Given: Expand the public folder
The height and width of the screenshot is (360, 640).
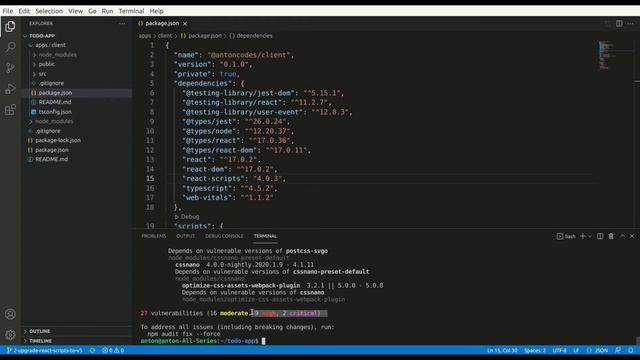Looking at the screenshot, I should (47, 64).
